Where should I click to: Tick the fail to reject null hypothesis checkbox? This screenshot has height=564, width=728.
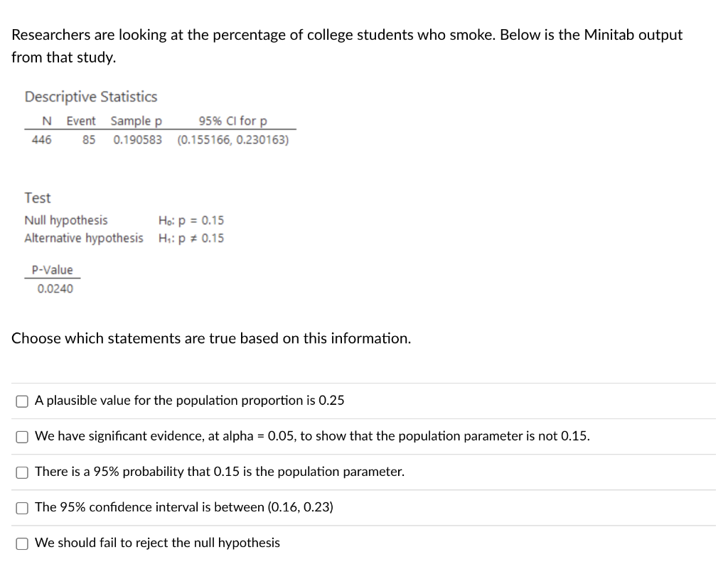[22, 543]
